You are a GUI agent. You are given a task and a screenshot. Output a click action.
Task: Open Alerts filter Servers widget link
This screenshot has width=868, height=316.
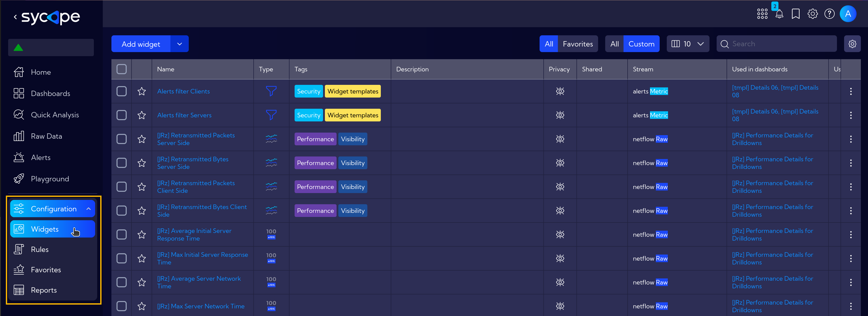pyautogui.click(x=184, y=115)
